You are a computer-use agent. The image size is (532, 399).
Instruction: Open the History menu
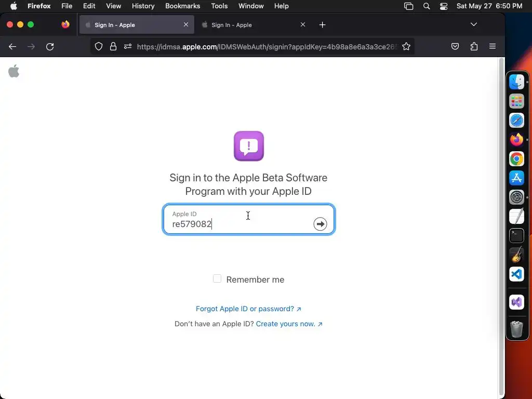point(143,6)
